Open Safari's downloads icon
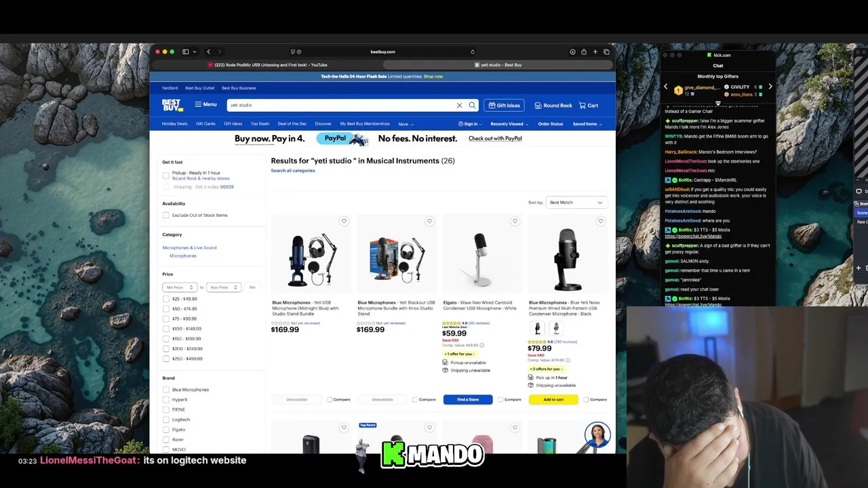Viewport: 868px width, 488px height. coord(572,52)
